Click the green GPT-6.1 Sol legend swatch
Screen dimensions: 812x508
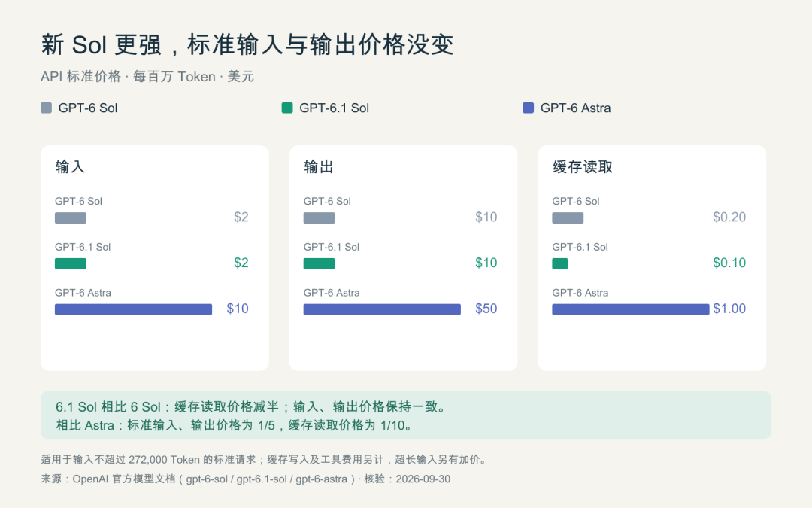(287, 108)
